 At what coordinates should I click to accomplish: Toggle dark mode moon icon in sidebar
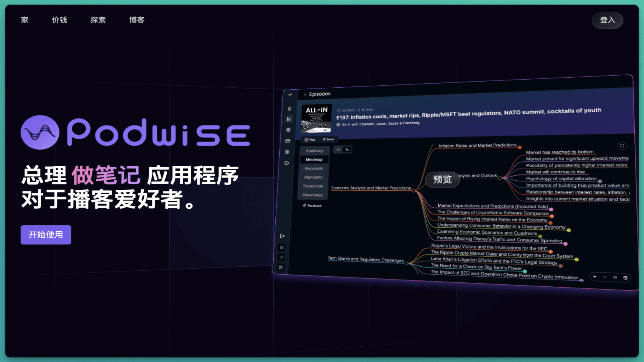pyautogui.click(x=281, y=267)
